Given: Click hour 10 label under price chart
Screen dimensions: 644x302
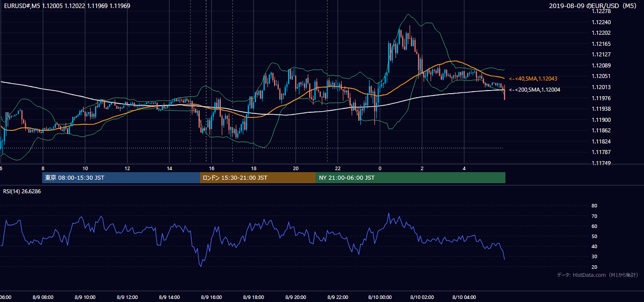Looking at the screenshot, I should click(x=85, y=169).
